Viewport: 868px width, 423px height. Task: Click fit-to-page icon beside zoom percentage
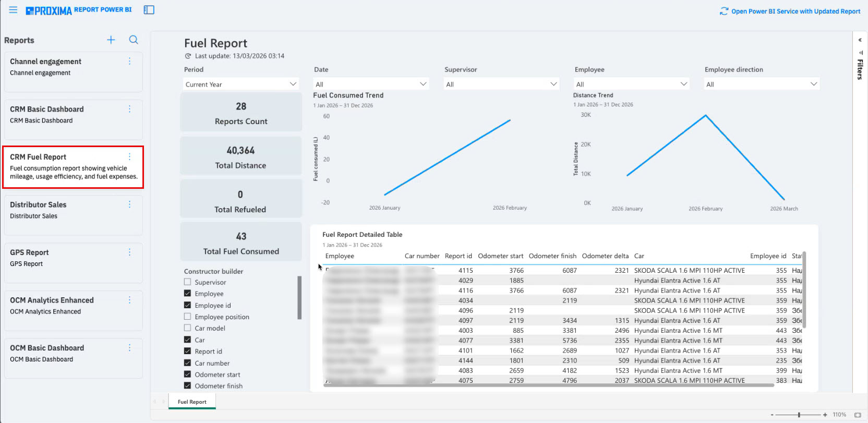[x=858, y=415]
